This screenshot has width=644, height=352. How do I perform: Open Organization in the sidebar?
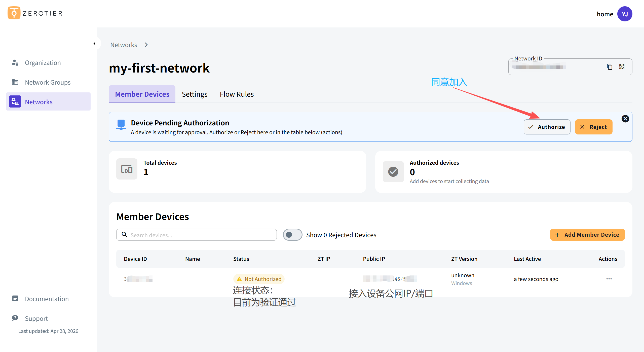pyautogui.click(x=48, y=63)
